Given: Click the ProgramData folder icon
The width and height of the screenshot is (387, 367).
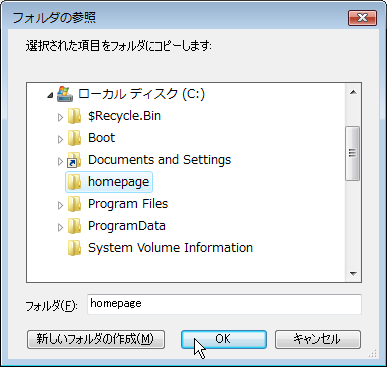Looking at the screenshot, I should [74, 226].
